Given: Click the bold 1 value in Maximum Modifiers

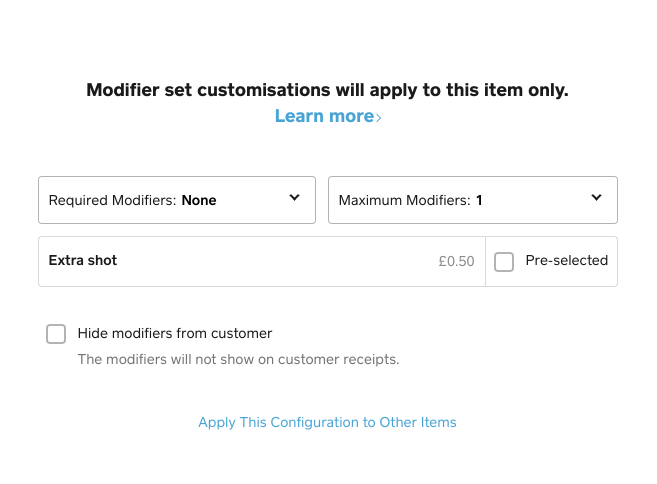Looking at the screenshot, I should [479, 200].
